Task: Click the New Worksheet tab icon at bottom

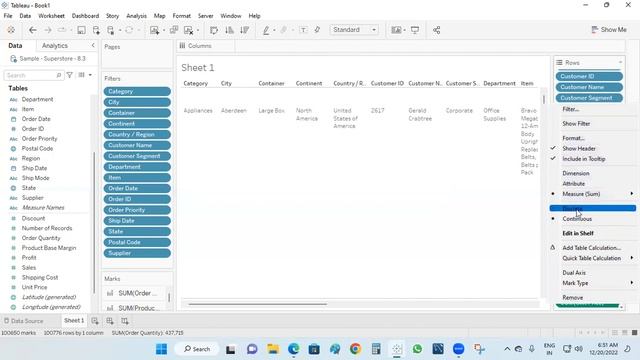Action: (x=95, y=321)
